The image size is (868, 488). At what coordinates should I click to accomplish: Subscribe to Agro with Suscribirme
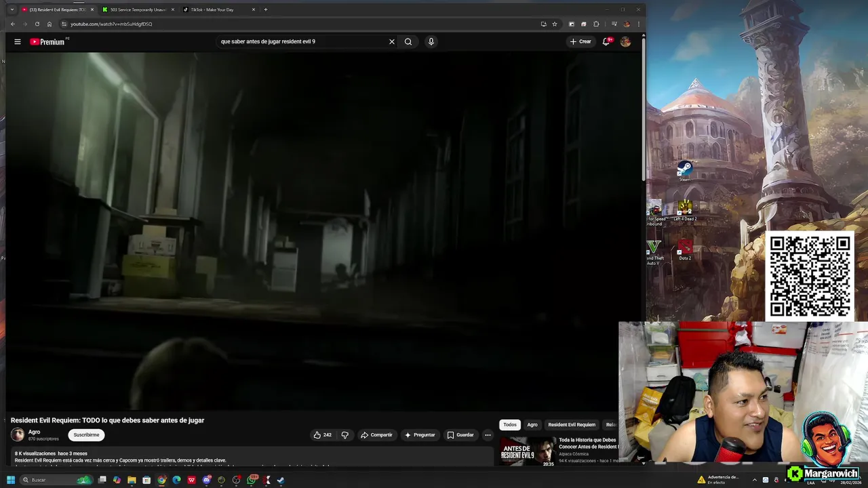pos(86,434)
